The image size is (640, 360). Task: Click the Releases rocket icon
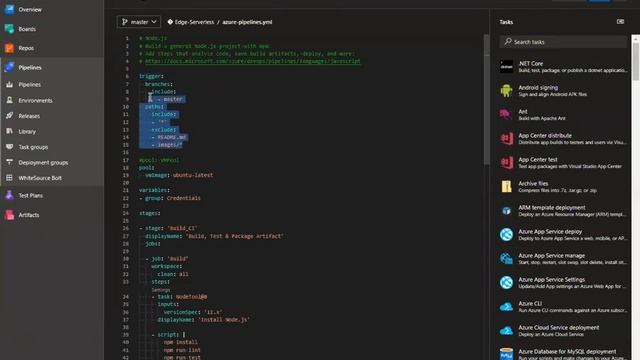[x=9, y=116]
